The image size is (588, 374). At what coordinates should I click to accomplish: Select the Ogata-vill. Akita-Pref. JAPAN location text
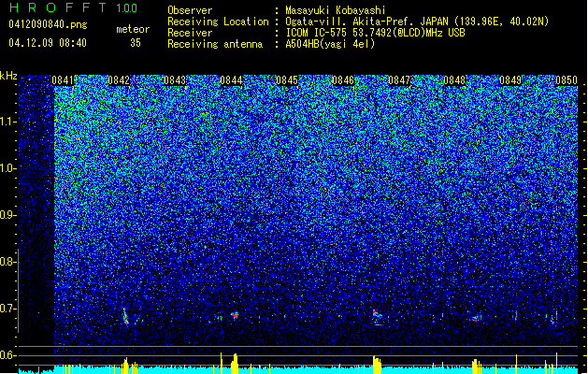pyautogui.click(x=417, y=22)
